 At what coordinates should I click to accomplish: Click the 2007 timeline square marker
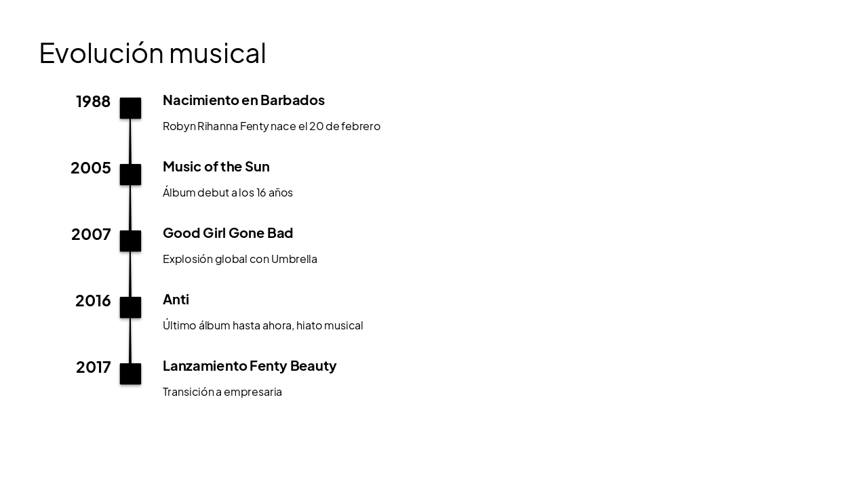(x=130, y=241)
